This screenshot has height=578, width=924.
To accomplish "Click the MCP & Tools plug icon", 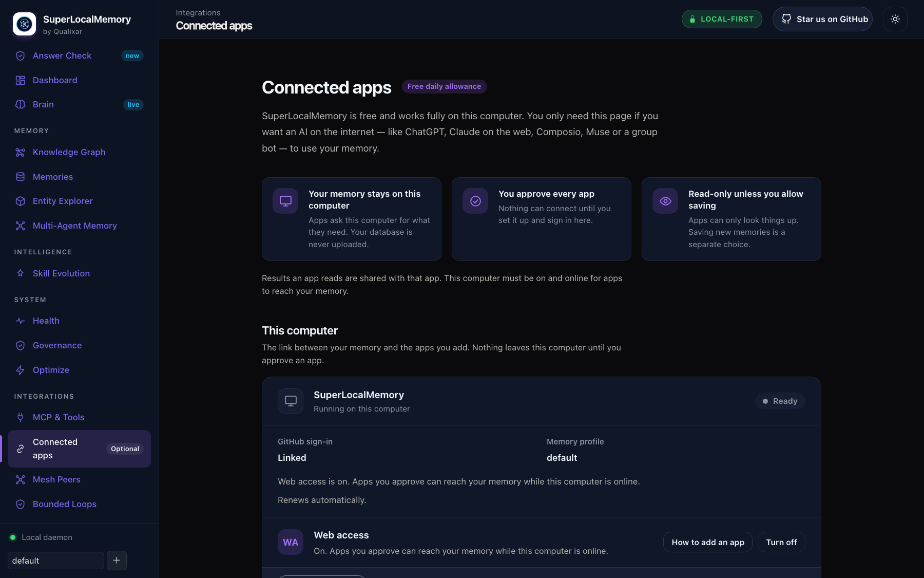I will pyautogui.click(x=21, y=417).
